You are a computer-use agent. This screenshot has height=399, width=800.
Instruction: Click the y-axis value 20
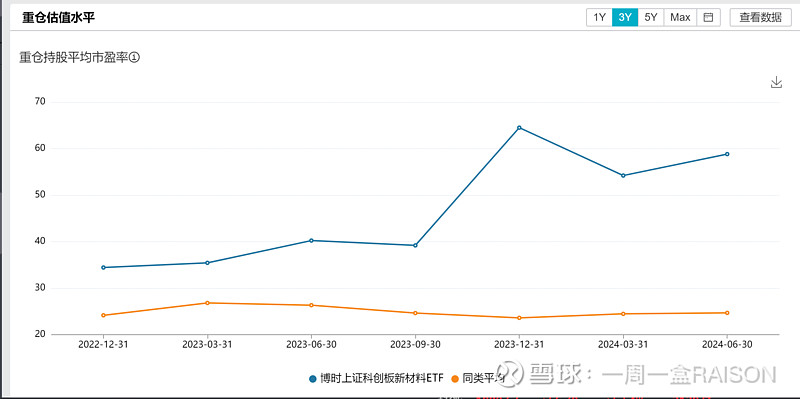tap(40, 334)
